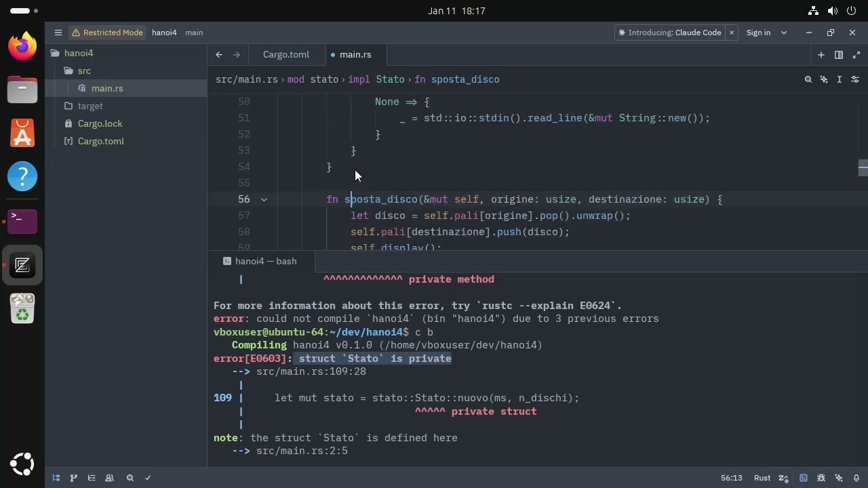Image resolution: width=868 pixels, height=488 pixels.
Task: Split the editor pane
Action: [x=839, y=55]
